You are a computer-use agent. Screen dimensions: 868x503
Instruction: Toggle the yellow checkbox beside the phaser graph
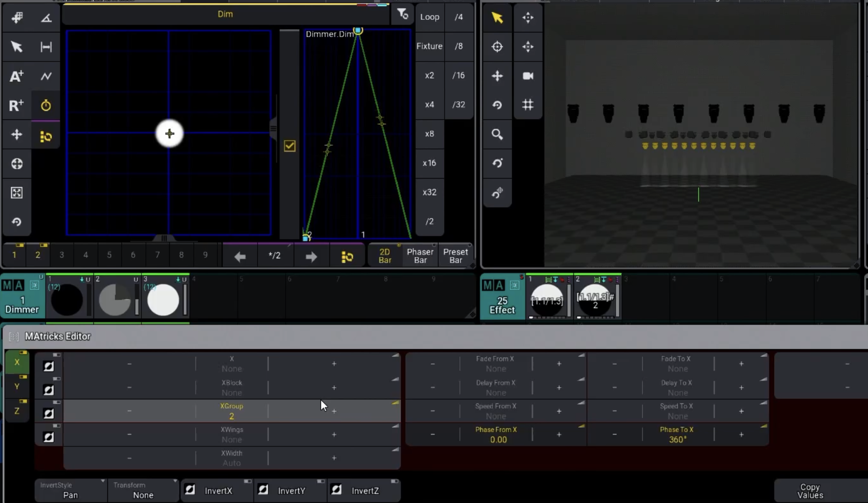click(x=289, y=146)
